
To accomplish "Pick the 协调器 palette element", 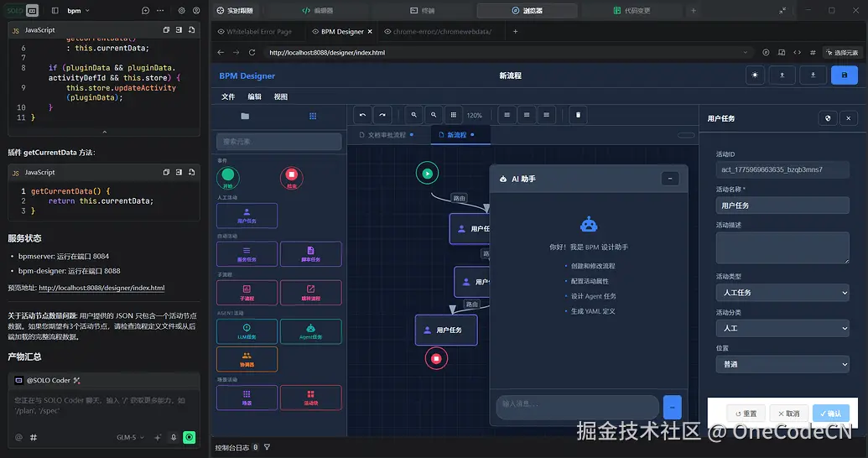I will 247,359.
